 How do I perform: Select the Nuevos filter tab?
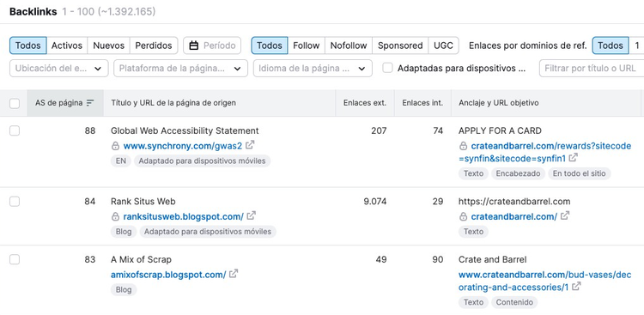(x=108, y=45)
